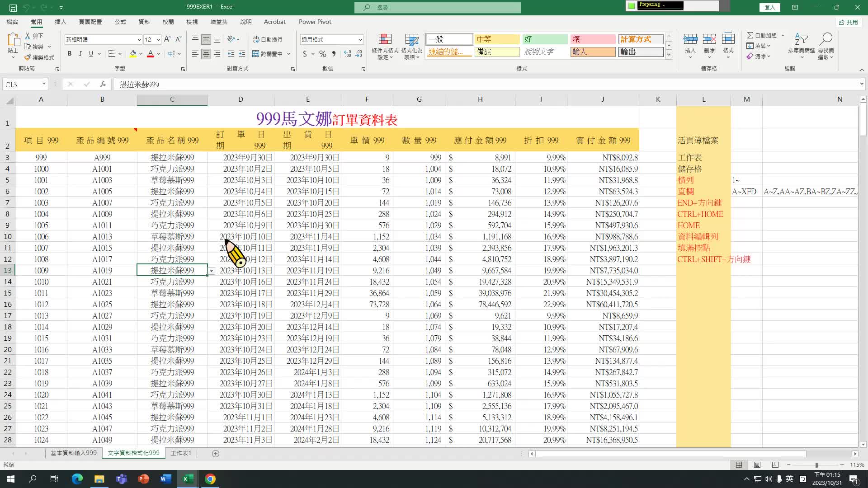
Task: Click the Increase Indent icon
Action: [x=242, y=54]
